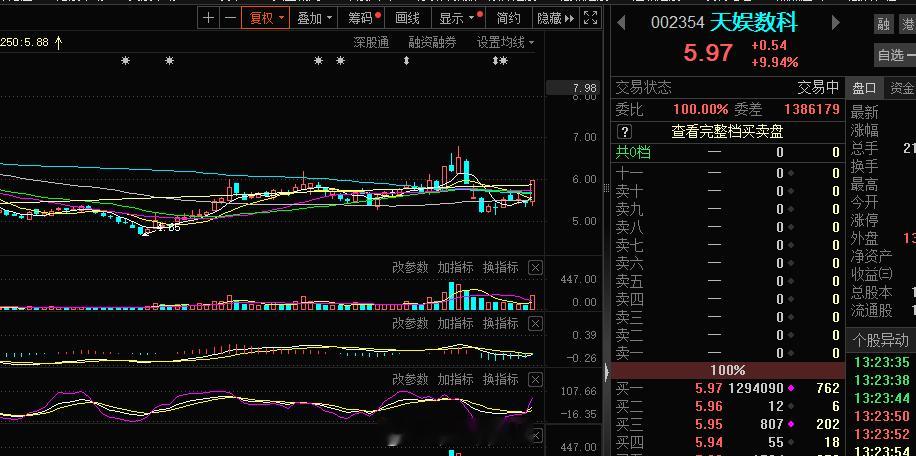This screenshot has height=456, width=916.
Task: Click the 委差 value 1386179
Action: tap(812, 109)
